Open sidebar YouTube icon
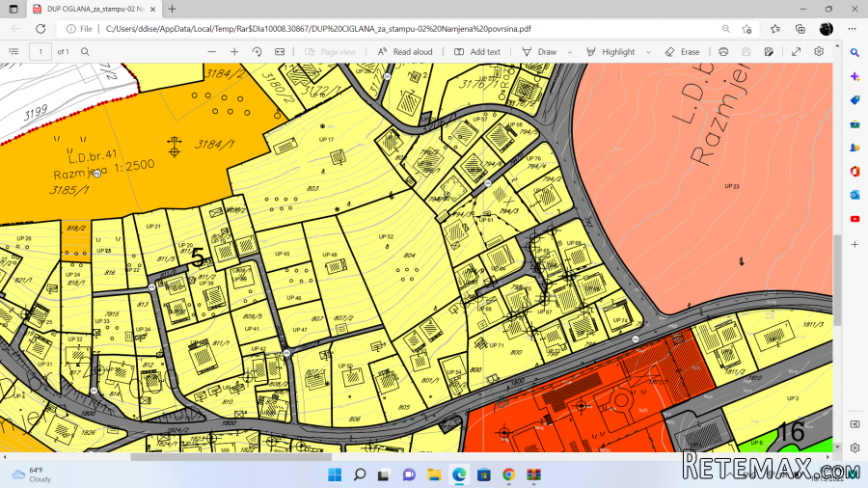Screen dimensions: 868x488 (x=855, y=219)
